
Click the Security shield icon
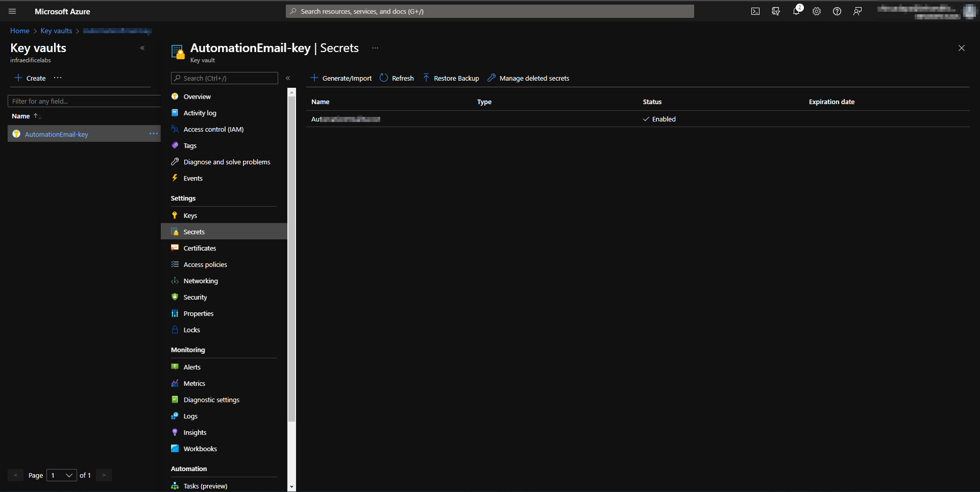[175, 297]
